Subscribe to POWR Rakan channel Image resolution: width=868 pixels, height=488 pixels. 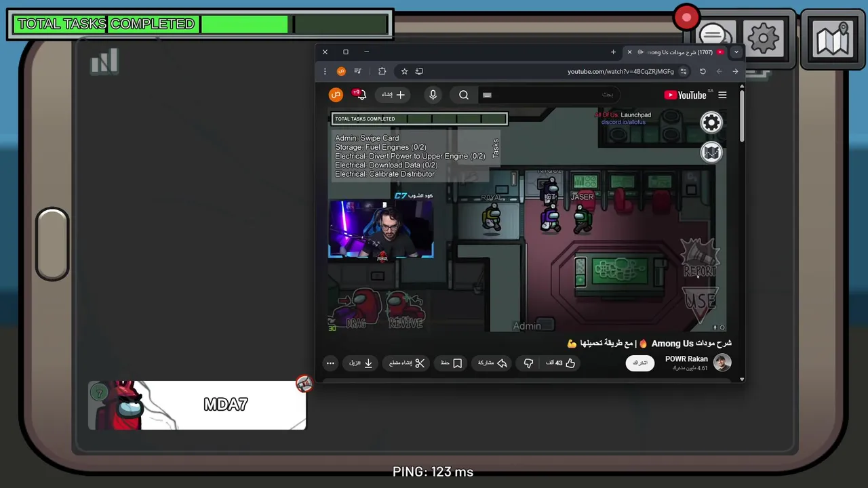pos(640,363)
